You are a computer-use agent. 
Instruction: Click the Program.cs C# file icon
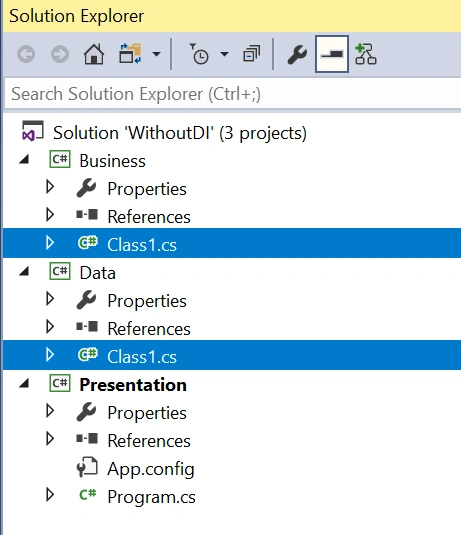tap(87, 494)
